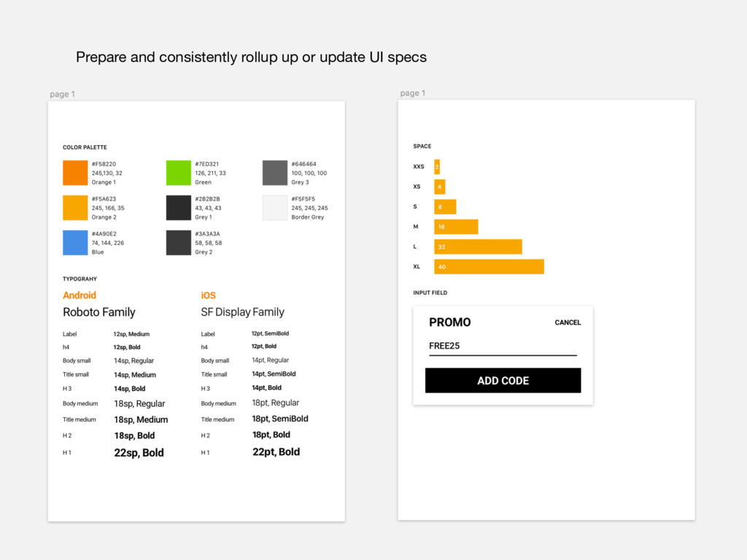Select the Orange 2 color swatch
Image resolution: width=747 pixels, height=560 pixels.
tap(75, 208)
